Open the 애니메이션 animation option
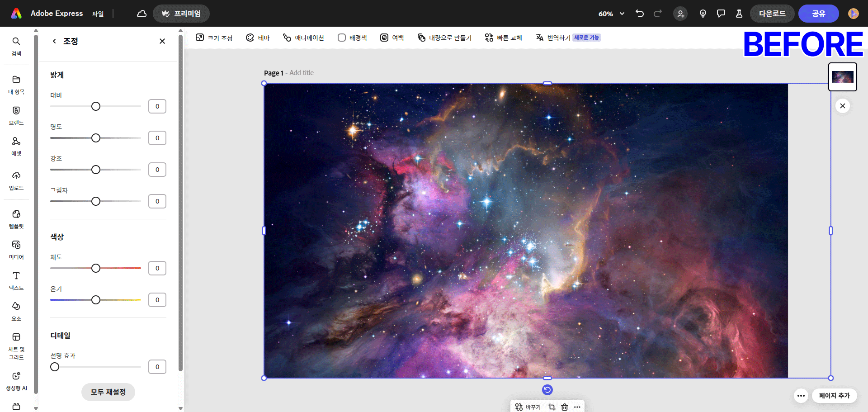 click(303, 38)
